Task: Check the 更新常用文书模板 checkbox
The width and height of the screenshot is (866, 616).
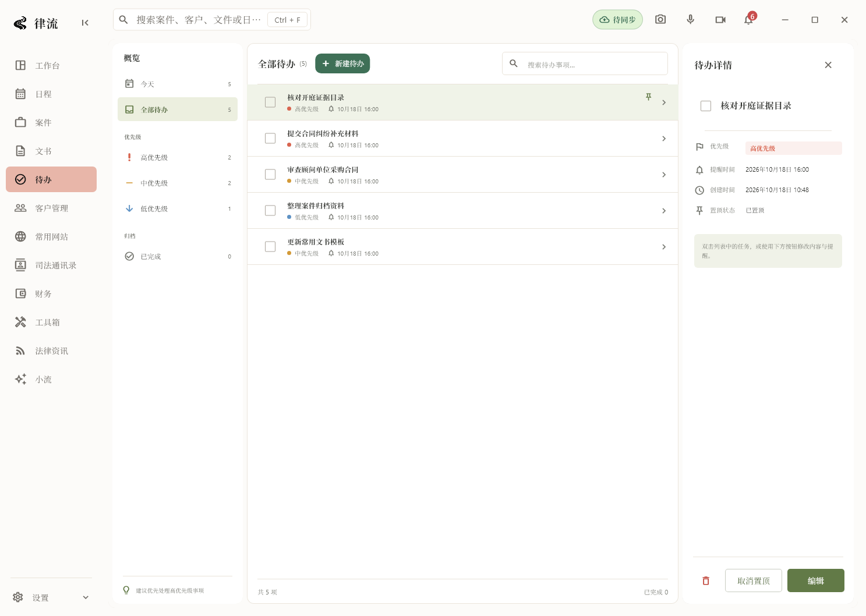Action: pyautogui.click(x=270, y=246)
